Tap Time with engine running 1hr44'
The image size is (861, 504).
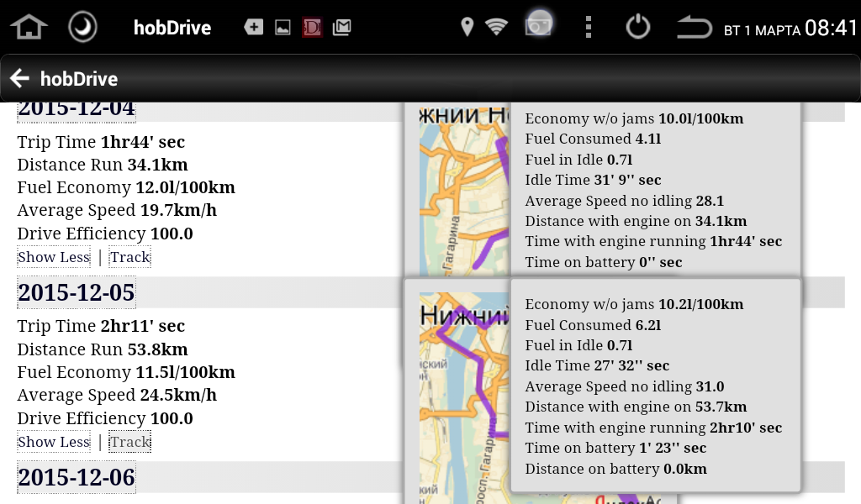tap(653, 241)
